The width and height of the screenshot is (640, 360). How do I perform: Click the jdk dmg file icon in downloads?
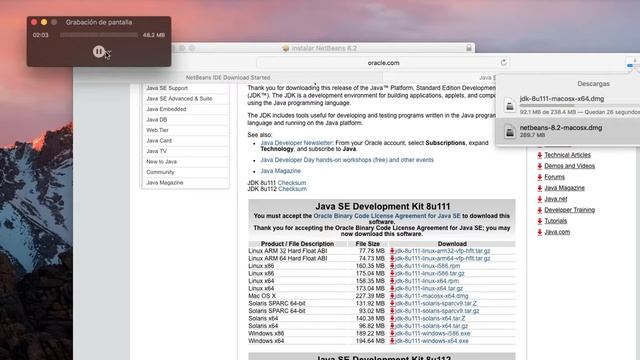[509, 105]
